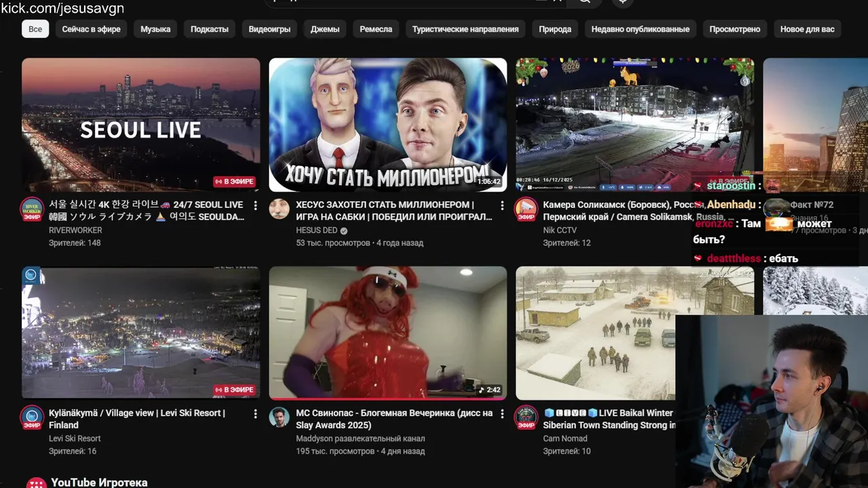
Task: Click 'Зрителей: 16' viewer count
Action: point(73,451)
